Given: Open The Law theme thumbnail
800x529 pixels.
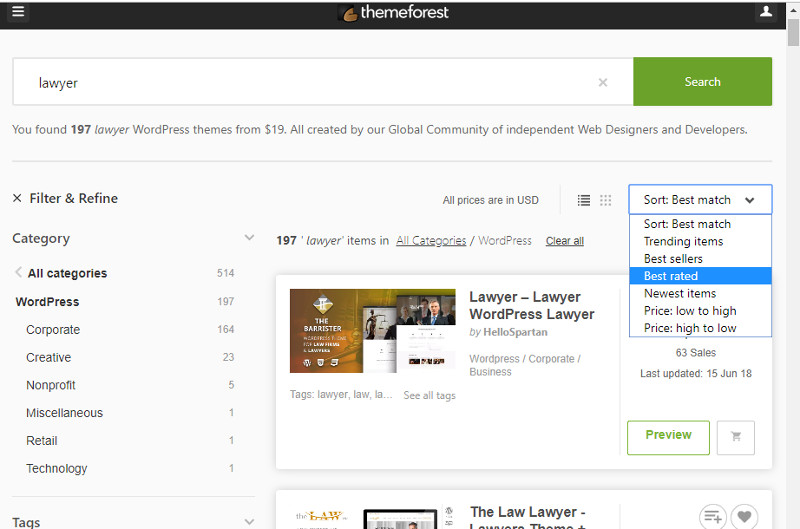Looking at the screenshot, I should 372,518.
